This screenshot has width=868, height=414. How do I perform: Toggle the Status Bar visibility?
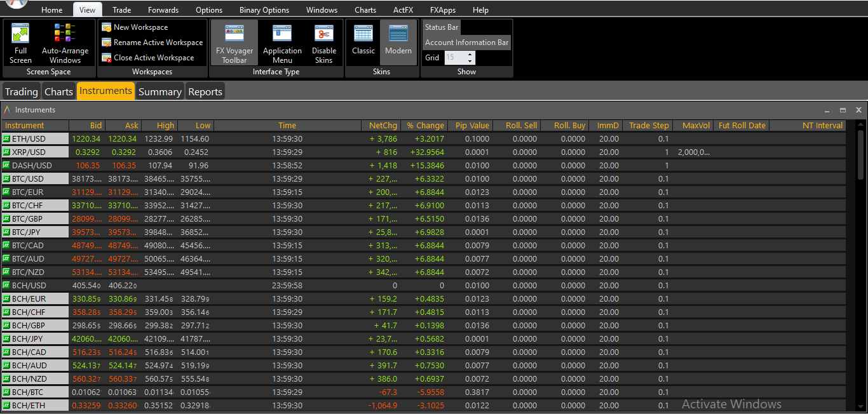pos(441,27)
